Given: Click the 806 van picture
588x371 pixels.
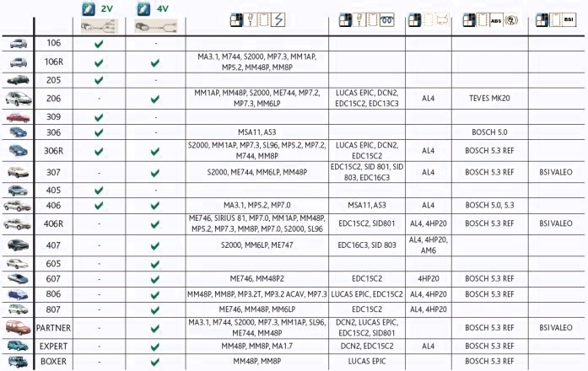Looking at the screenshot, I should point(18,294).
